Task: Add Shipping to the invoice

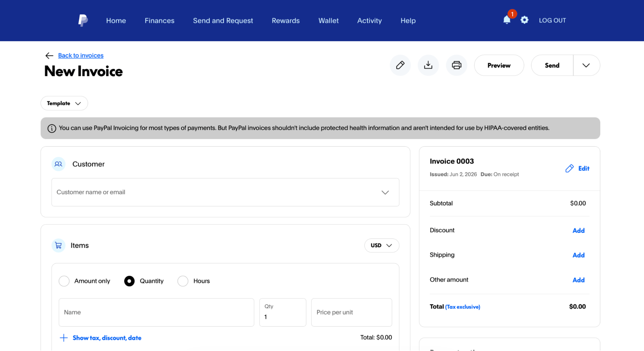Action: point(578,255)
